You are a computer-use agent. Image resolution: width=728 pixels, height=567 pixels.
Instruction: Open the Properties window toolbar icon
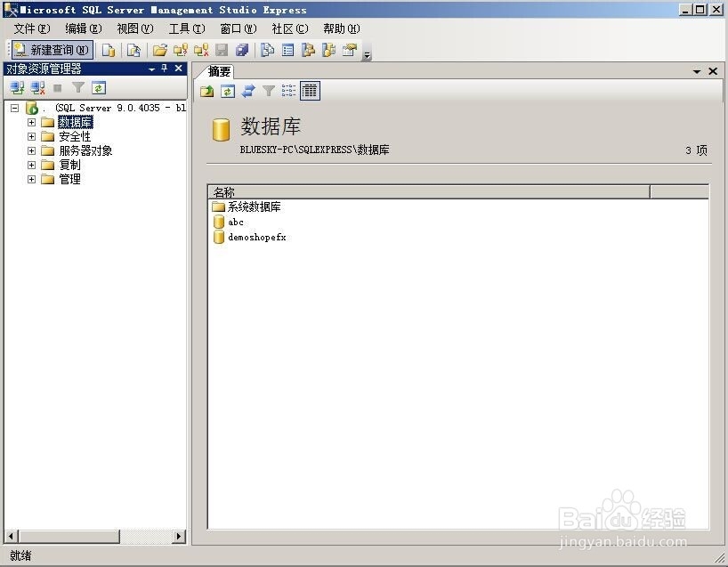(x=350, y=50)
